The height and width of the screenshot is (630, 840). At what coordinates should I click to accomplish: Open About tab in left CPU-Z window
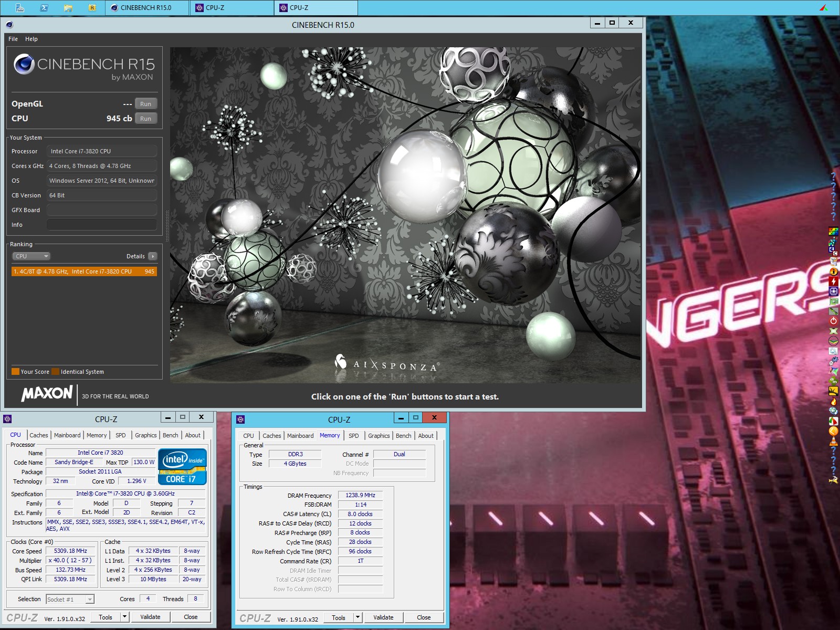(x=193, y=435)
